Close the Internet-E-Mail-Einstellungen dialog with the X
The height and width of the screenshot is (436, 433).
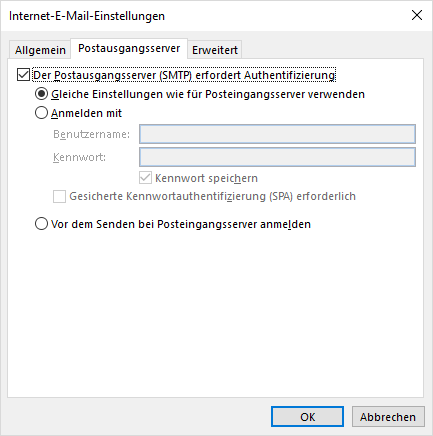(417, 15)
